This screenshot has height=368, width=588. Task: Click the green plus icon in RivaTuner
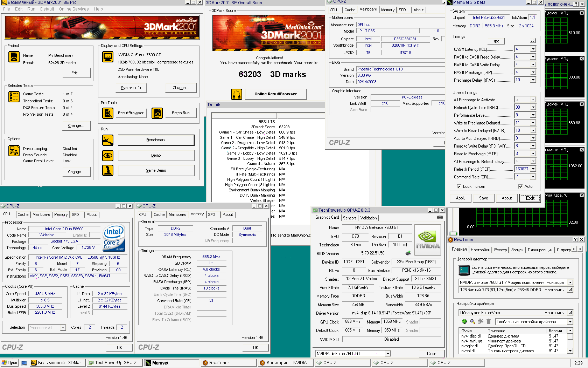click(x=464, y=321)
